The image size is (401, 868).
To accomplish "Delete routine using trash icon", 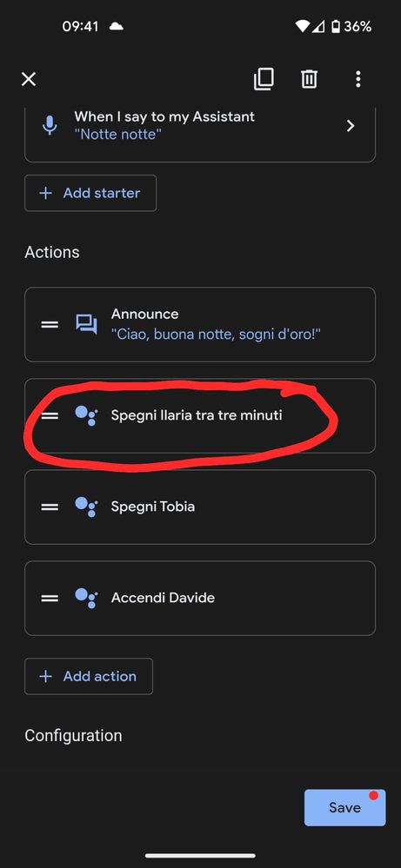I will click(309, 79).
